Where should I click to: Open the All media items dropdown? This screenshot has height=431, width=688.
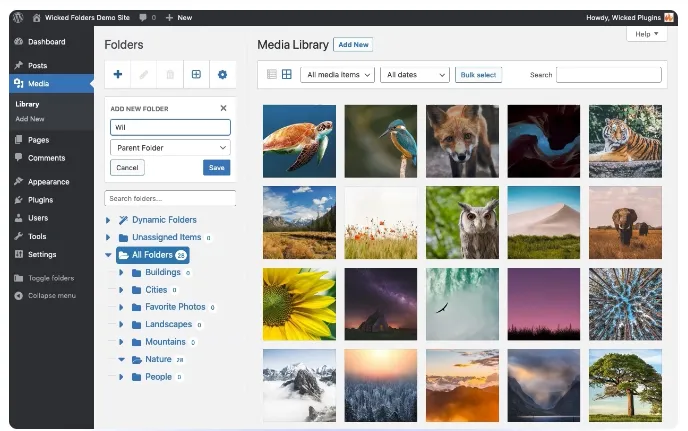[x=337, y=75]
